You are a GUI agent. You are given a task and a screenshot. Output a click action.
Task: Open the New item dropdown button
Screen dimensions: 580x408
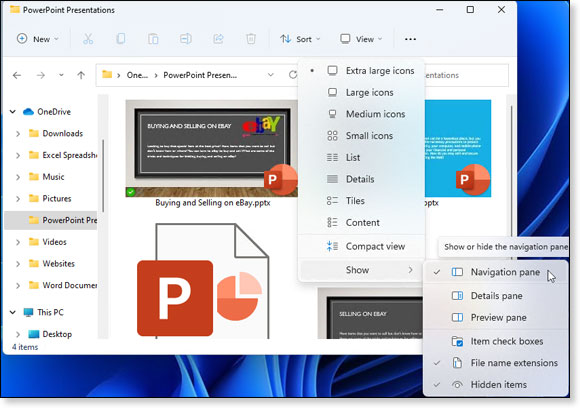pyautogui.click(x=38, y=39)
